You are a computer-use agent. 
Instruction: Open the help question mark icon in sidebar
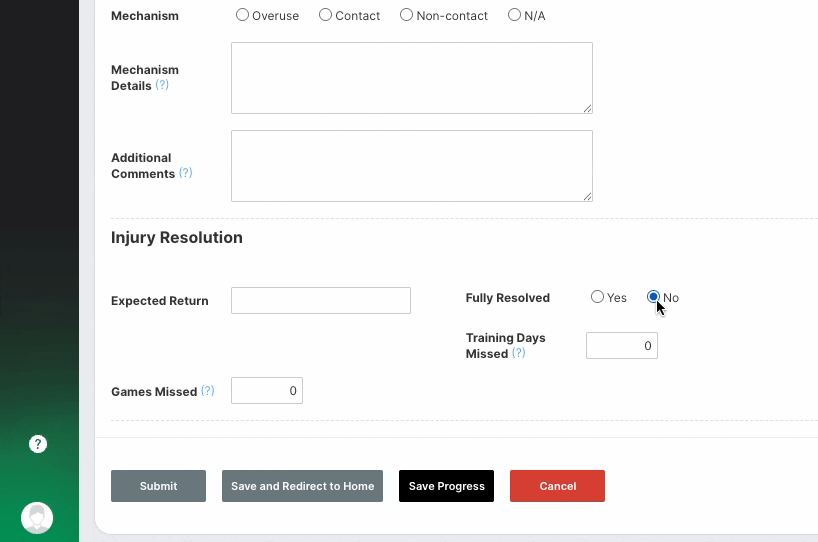pos(38,444)
